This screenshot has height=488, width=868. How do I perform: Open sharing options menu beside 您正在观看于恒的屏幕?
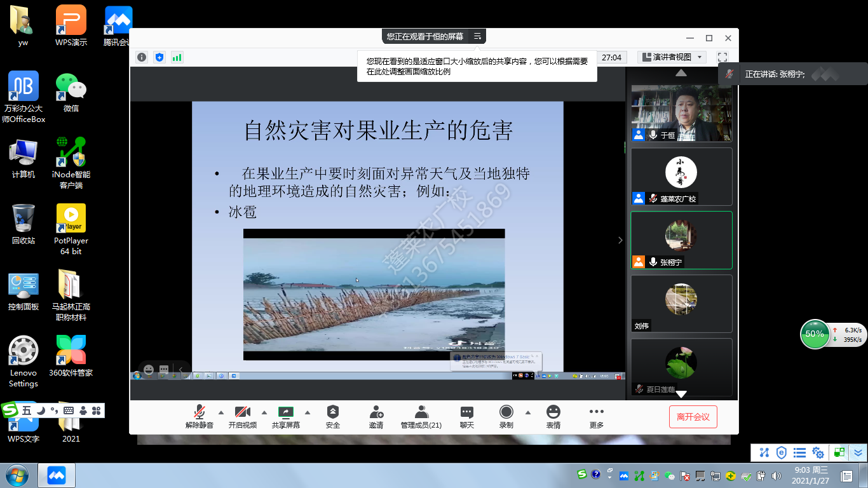(478, 36)
